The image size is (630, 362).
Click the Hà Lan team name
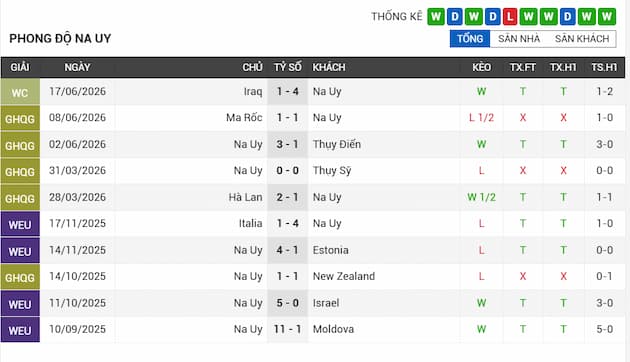pyautogui.click(x=245, y=197)
